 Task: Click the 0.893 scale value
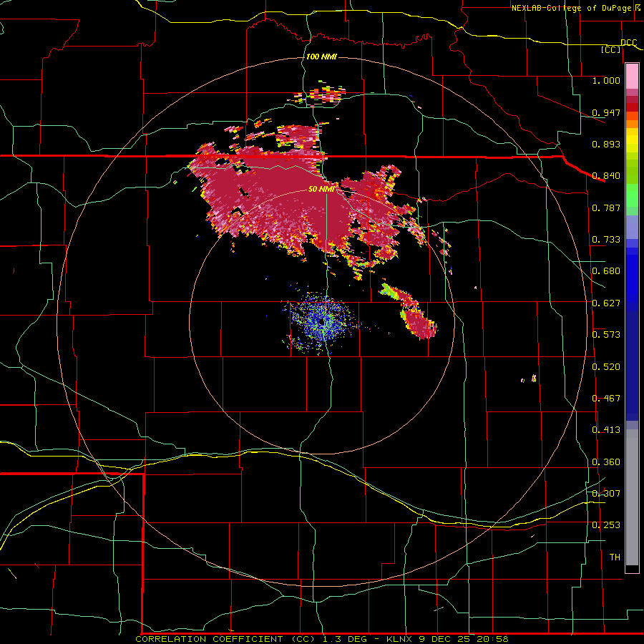tap(606, 144)
